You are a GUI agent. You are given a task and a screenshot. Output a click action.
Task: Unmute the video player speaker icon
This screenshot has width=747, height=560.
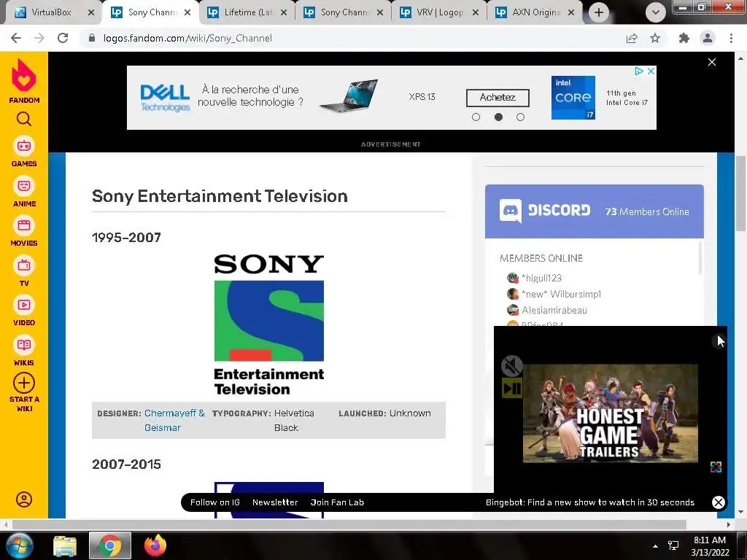click(512, 366)
